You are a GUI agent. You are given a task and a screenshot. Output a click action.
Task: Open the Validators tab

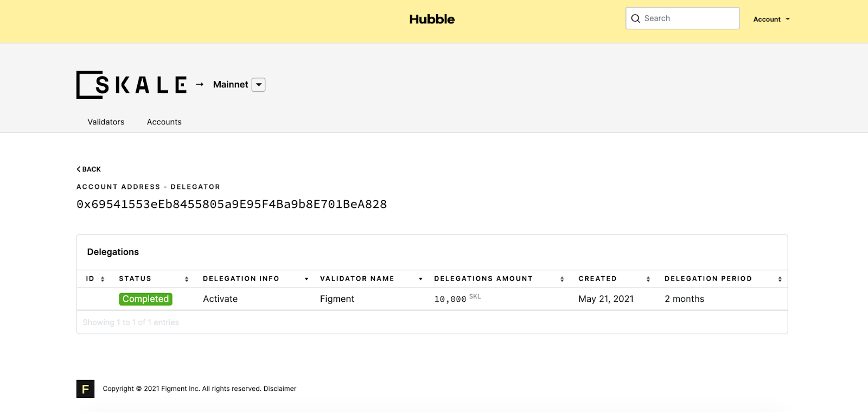tap(106, 122)
